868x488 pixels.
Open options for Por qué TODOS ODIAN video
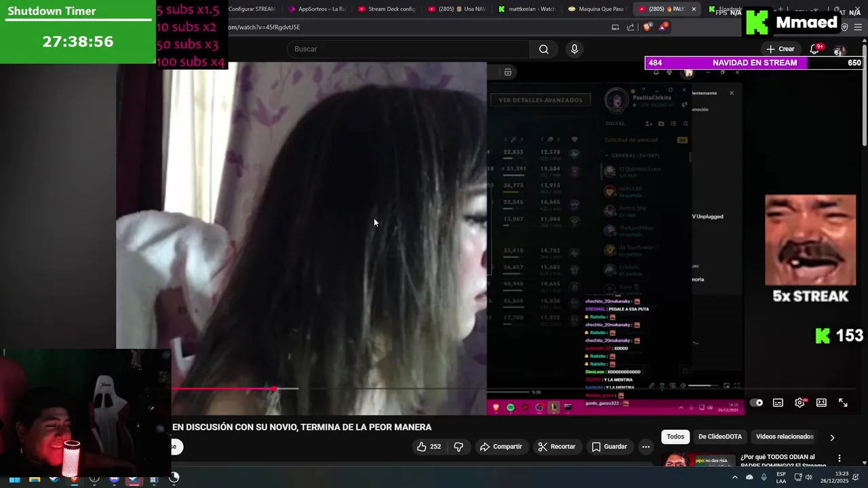pos(840,458)
